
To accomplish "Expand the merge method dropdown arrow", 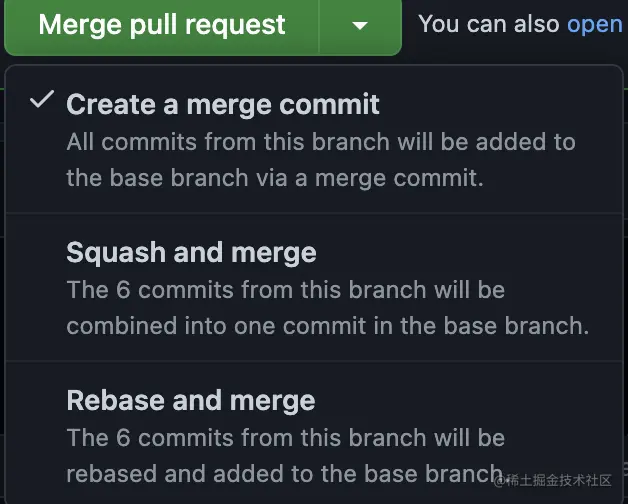I will click(360, 25).
